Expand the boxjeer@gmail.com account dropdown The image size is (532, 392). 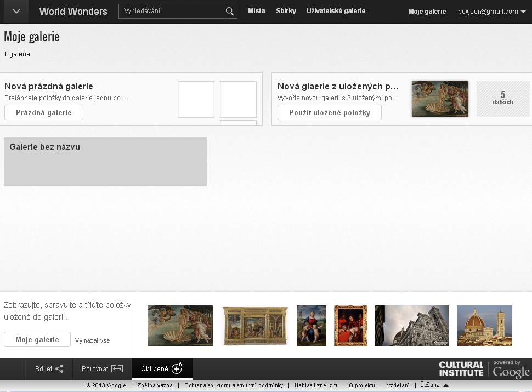[x=491, y=12]
